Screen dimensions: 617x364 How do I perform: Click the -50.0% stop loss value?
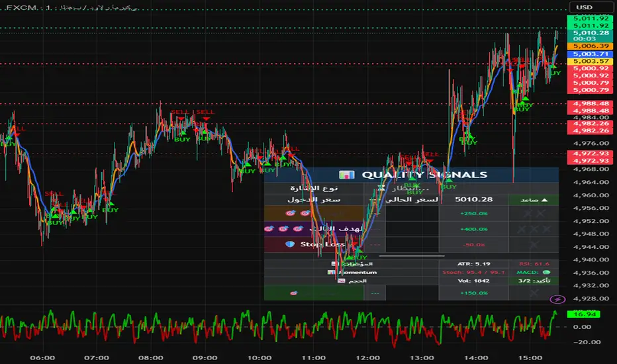(474, 245)
